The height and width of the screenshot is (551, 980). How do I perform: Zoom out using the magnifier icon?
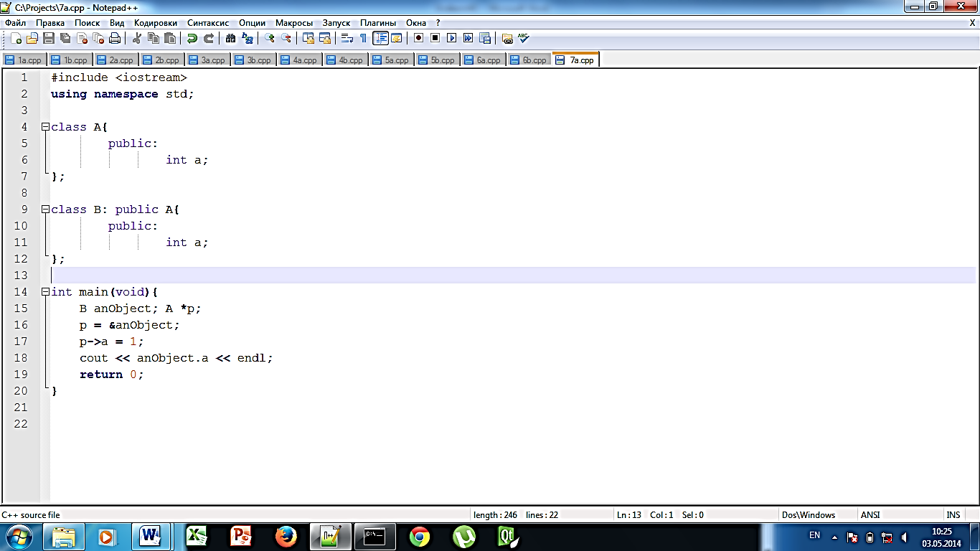(x=286, y=39)
